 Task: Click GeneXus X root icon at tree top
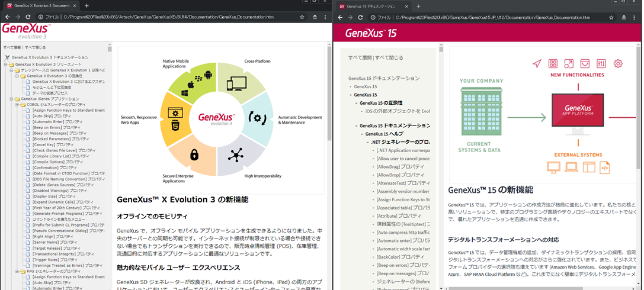(7, 58)
